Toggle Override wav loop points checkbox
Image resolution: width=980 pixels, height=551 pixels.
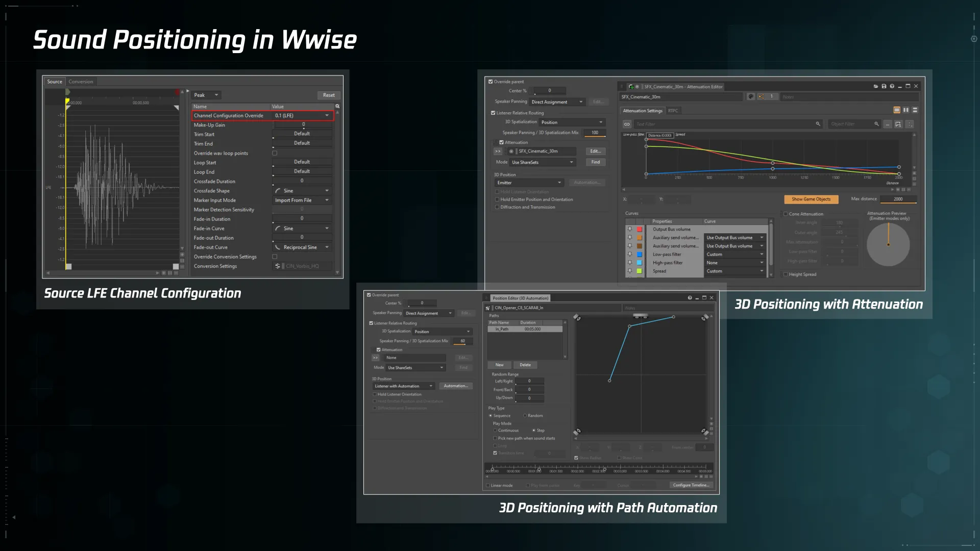tap(275, 153)
